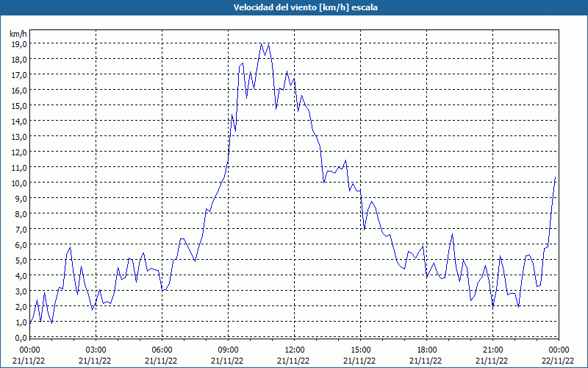The width and height of the screenshot is (588, 368).
Task: Click the '4,0' y-axis label
Action: pos(21,275)
